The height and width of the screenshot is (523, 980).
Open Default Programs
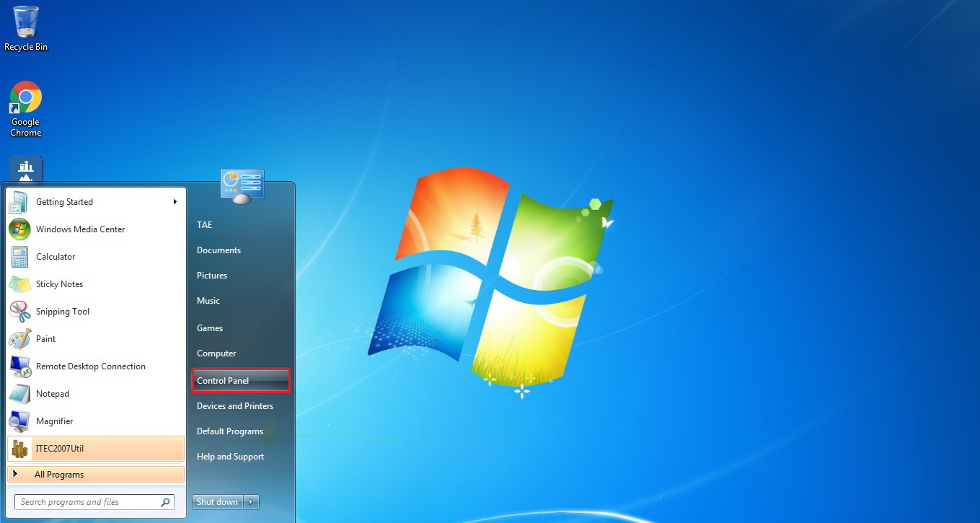coord(230,431)
